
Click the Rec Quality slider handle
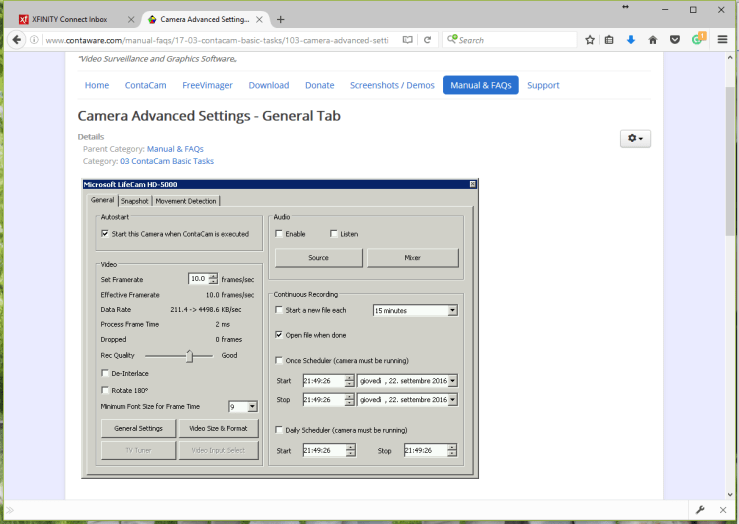pyautogui.click(x=189, y=356)
